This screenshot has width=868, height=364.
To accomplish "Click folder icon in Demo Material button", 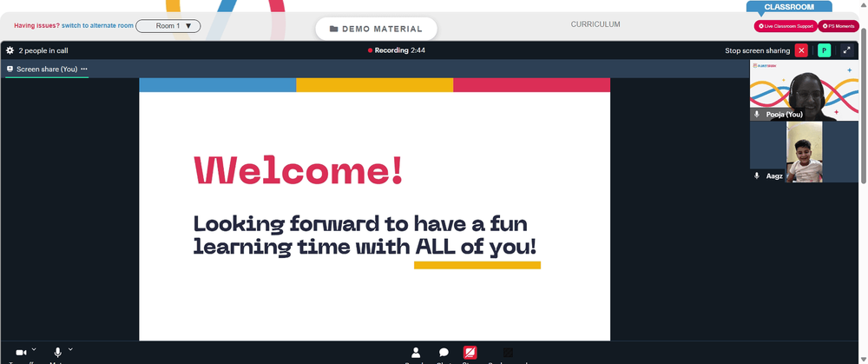I will pos(334,29).
